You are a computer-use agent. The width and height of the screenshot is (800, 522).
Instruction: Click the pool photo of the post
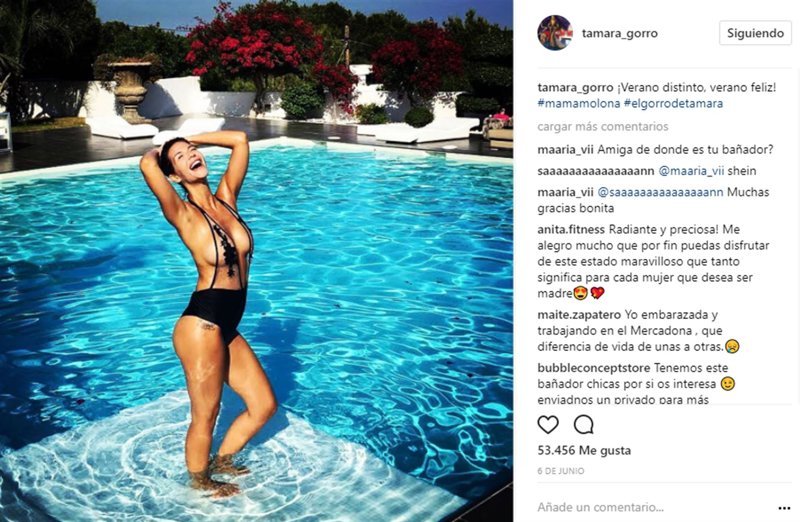256,261
